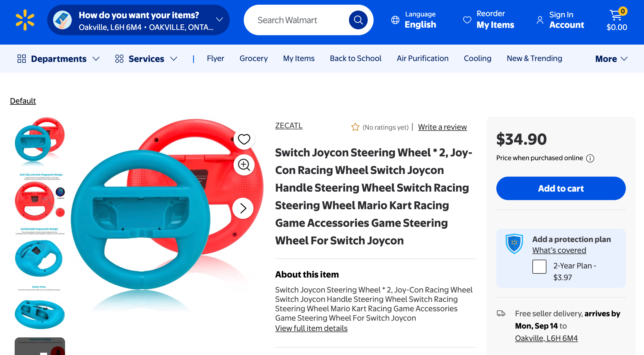Click the Write a review link

442,127
